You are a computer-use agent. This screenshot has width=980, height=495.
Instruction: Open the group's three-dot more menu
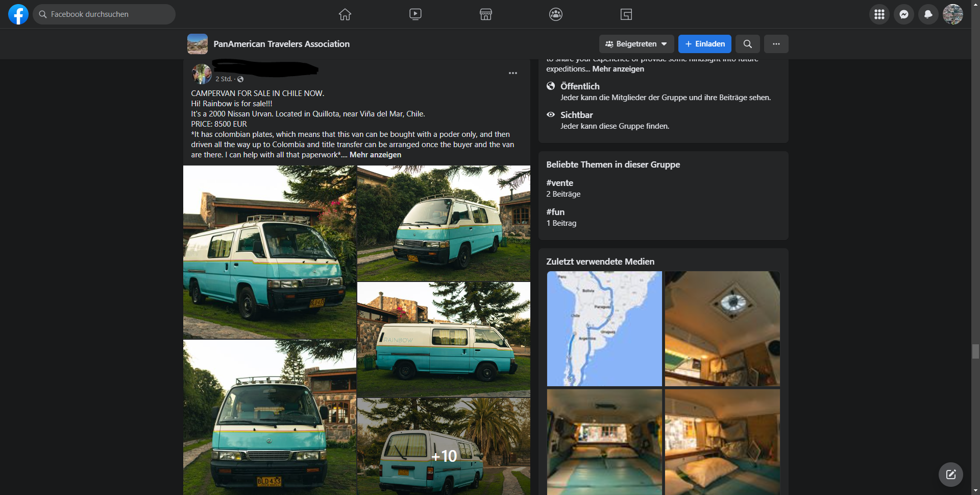pos(776,44)
